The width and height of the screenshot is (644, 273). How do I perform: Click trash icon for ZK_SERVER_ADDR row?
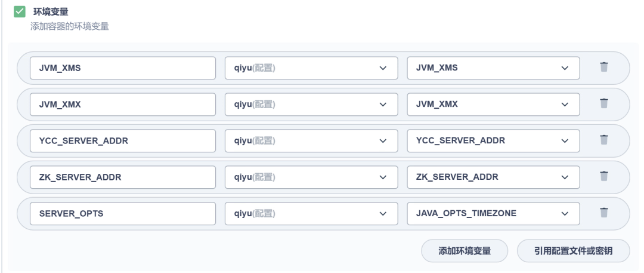coord(603,176)
